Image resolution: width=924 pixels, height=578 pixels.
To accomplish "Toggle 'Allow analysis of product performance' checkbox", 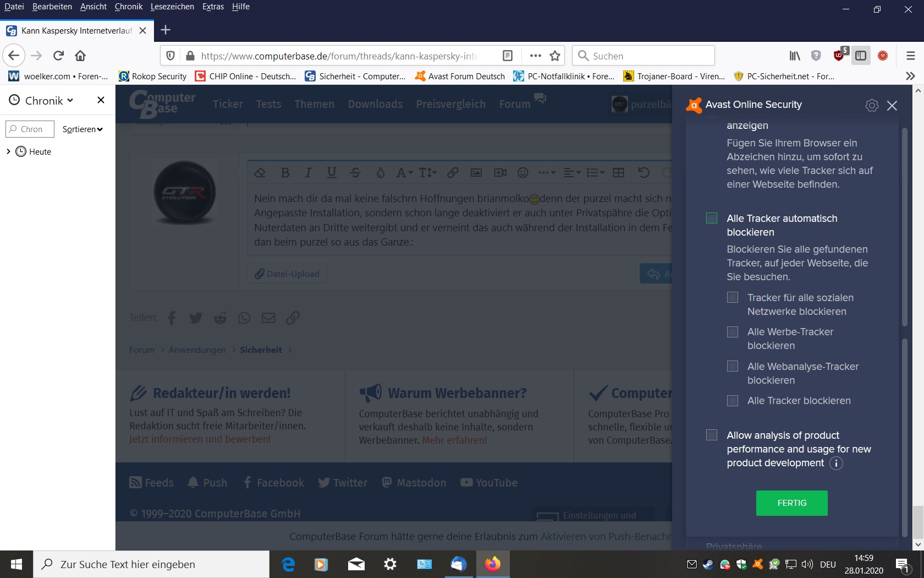I will (x=712, y=435).
